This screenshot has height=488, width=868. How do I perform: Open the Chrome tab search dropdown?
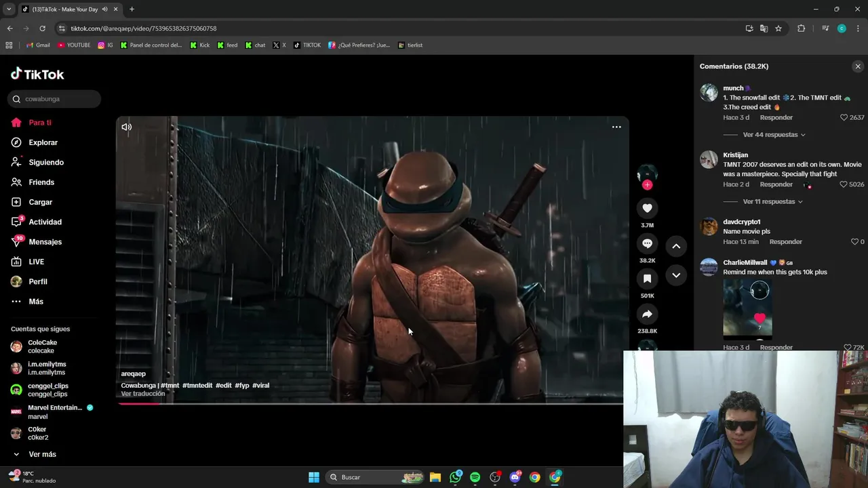pos(9,9)
